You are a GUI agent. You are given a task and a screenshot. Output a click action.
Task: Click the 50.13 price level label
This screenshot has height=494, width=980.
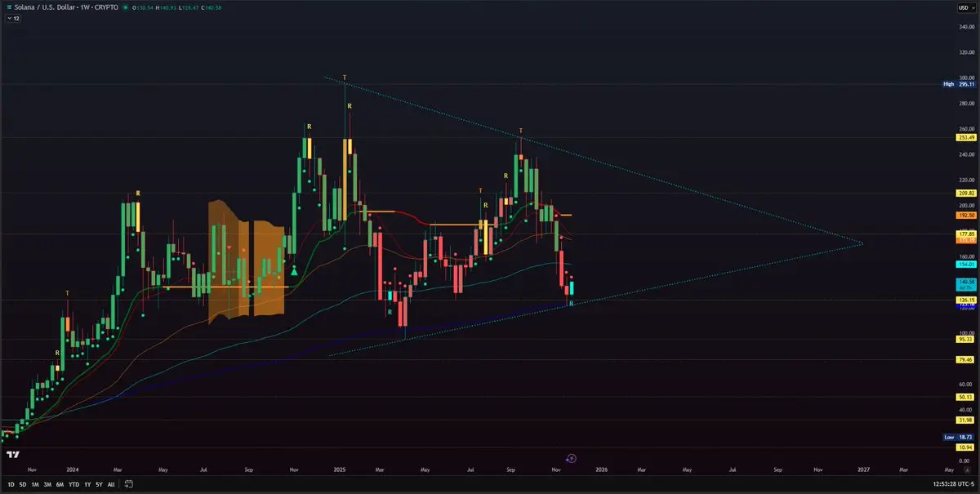tap(967, 397)
